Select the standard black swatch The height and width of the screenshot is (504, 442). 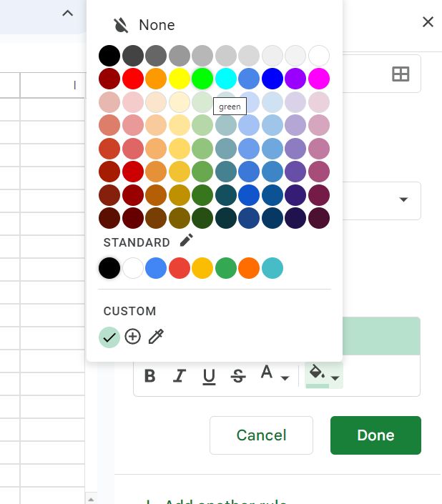click(109, 268)
